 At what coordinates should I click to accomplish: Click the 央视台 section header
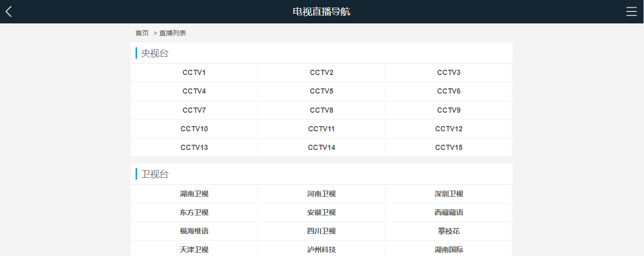click(x=155, y=53)
